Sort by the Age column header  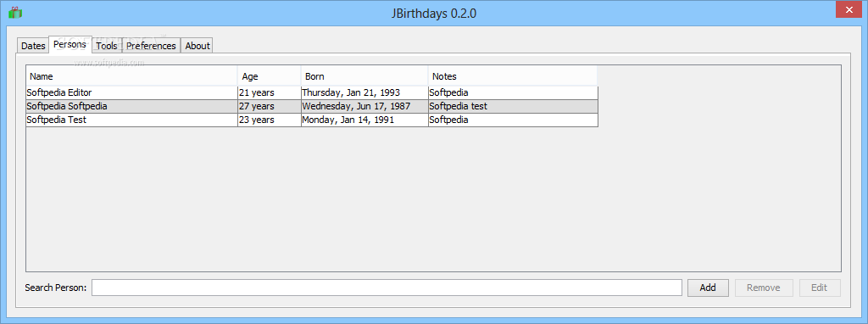point(270,76)
